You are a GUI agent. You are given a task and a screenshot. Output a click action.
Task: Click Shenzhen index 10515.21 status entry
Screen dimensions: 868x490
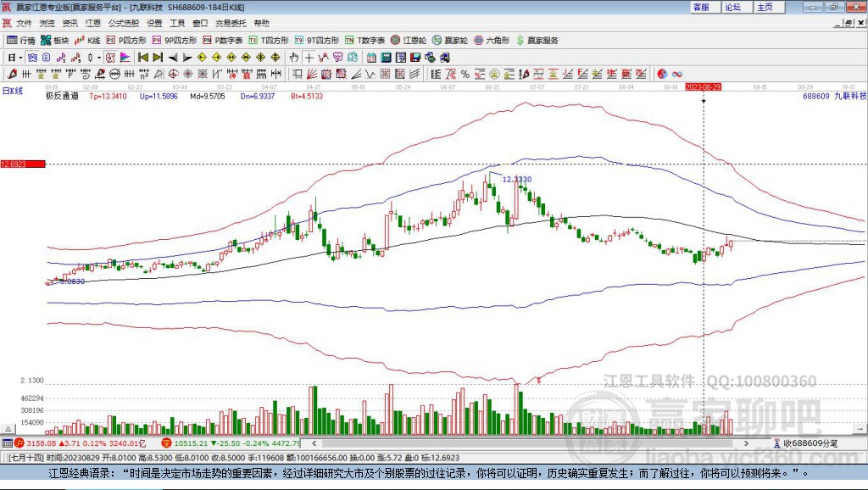[231, 443]
